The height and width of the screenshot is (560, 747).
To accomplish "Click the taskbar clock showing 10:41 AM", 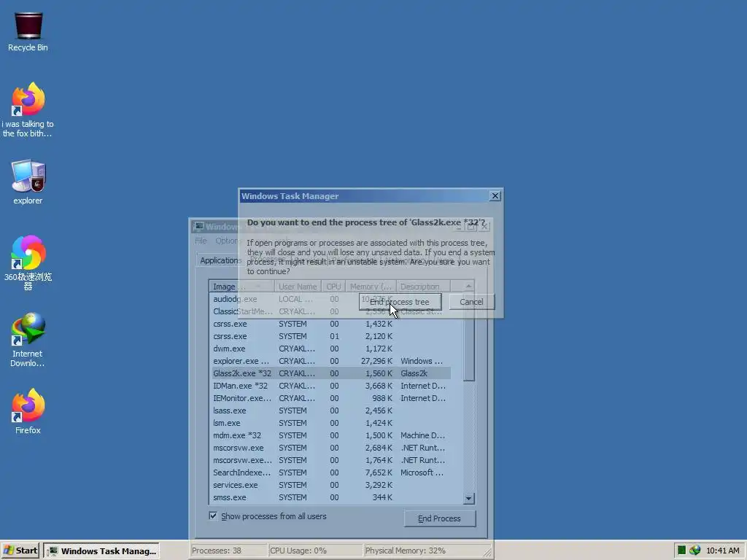I will [x=723, y=551].
